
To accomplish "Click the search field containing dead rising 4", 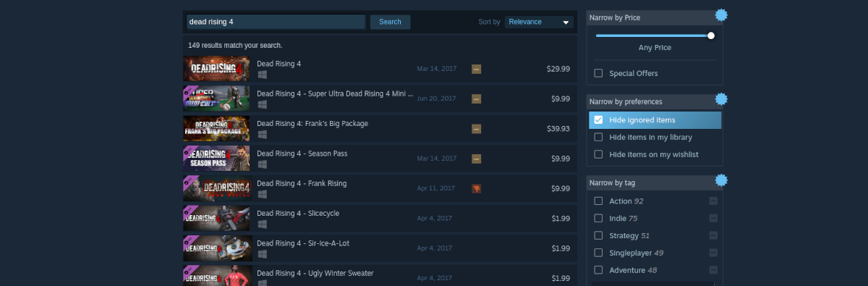I will (x=276, y=22).
